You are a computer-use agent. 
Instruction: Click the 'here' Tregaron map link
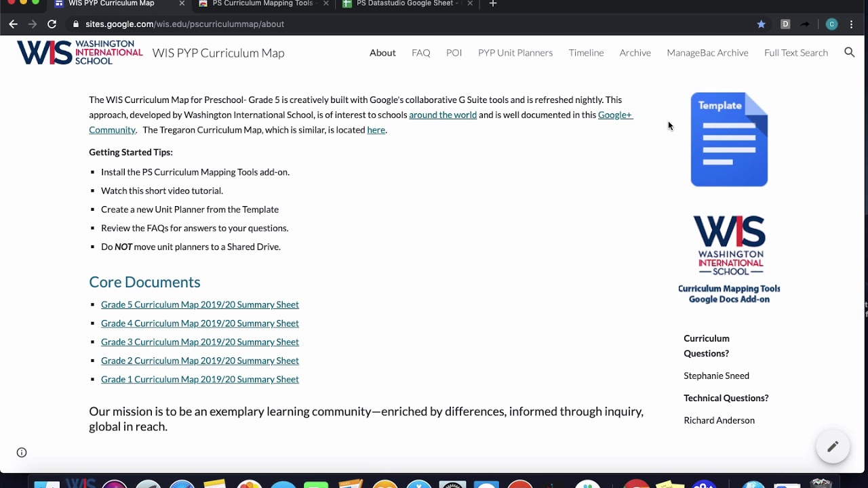click(x=376, y=129)
